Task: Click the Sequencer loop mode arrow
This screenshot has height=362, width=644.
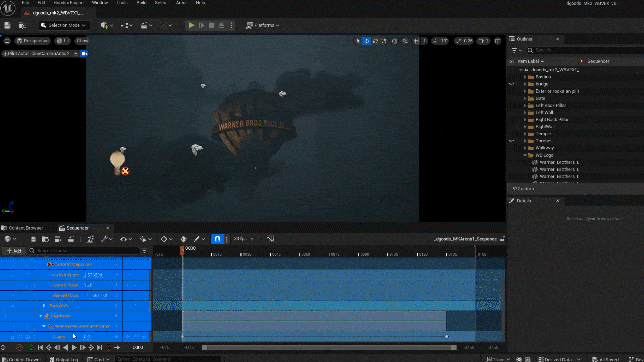Action: [x=117, y=348]
